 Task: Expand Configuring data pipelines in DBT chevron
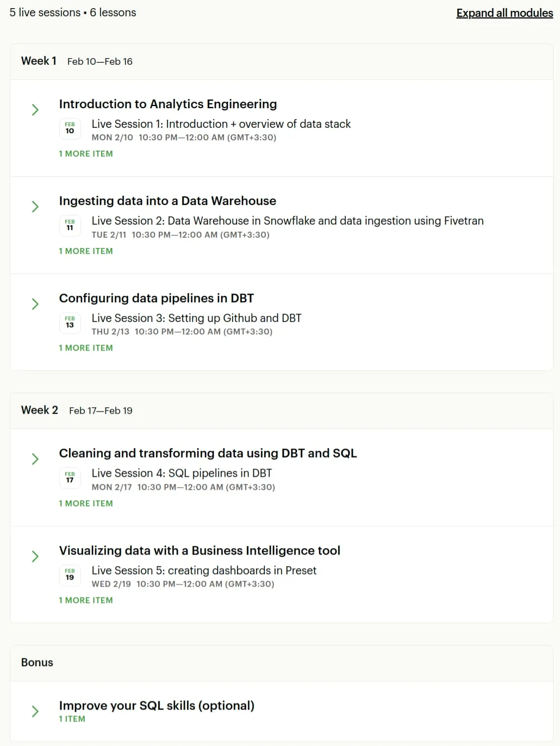click(35, 304)
